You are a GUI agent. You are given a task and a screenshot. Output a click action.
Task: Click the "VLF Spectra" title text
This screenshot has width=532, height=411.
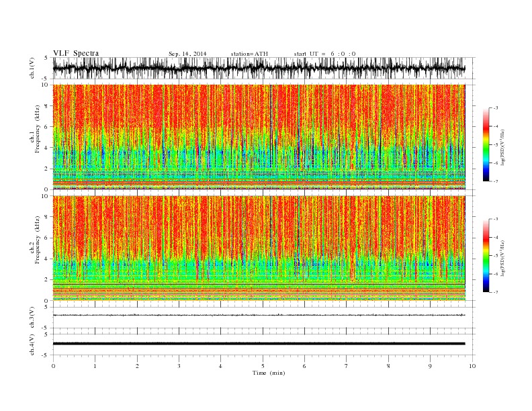[x=76, y=53]
